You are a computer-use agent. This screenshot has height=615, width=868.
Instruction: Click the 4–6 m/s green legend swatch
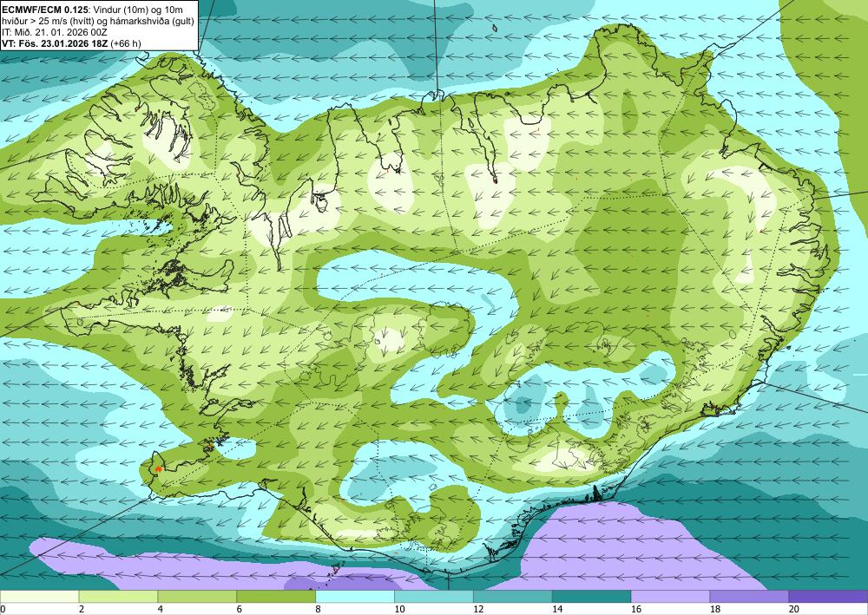point(197,597)
